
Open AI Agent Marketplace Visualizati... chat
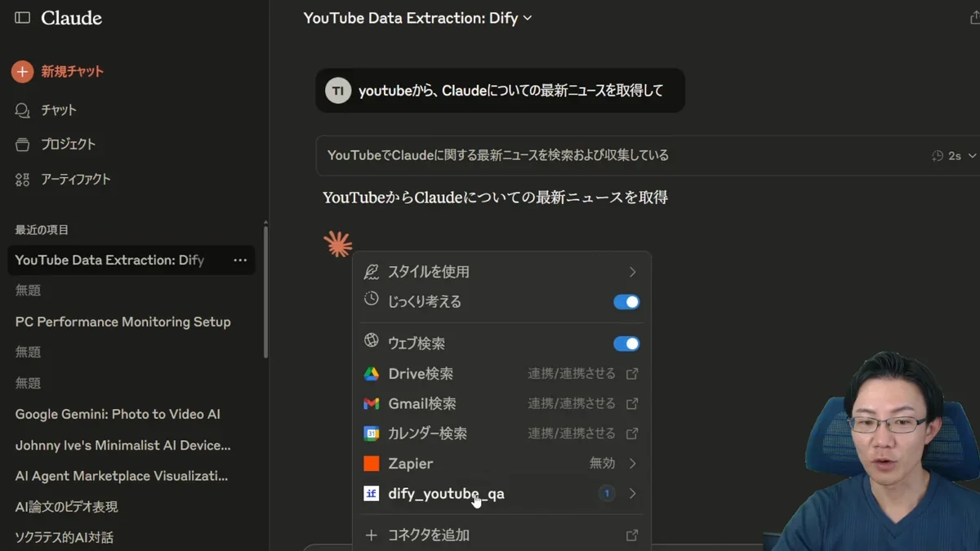coord(122,476)
